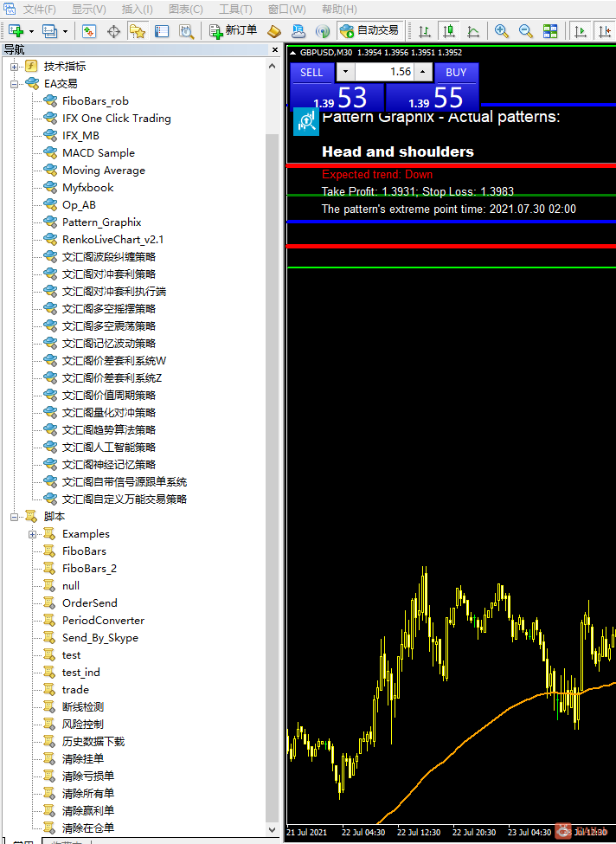The image size is (616, 844).
Task: Open MetaEditor yellow book icon
Action: click(x=274, y=31)
